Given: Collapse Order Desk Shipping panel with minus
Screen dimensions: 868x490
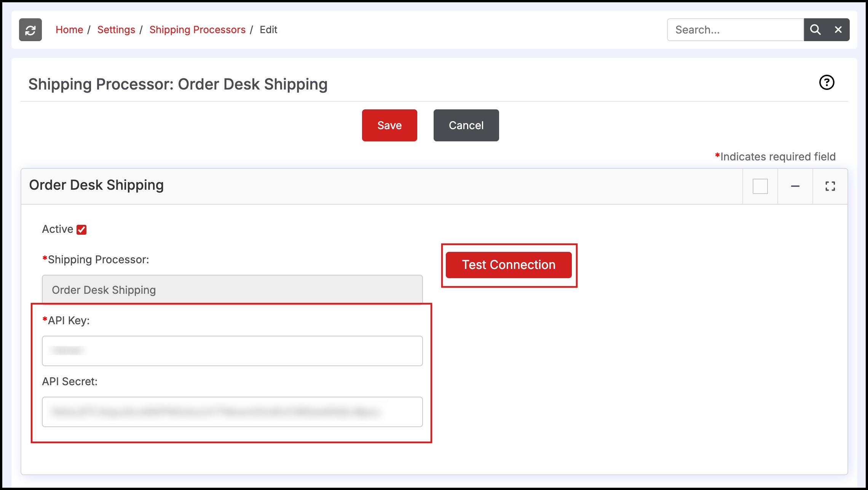Looking at the screenshot, I should pyautogui.click(x=795, y=186).
